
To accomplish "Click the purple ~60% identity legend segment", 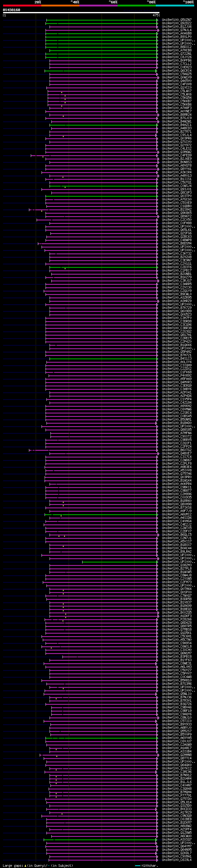I will (x=99, y=6).
